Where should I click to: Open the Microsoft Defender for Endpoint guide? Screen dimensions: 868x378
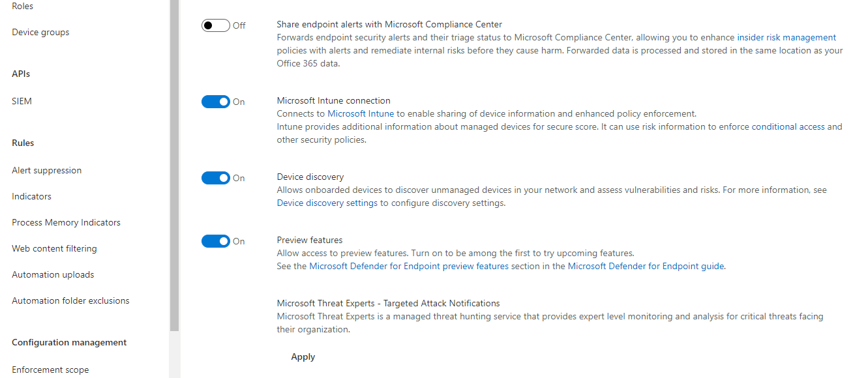click(x=645, y=266)
